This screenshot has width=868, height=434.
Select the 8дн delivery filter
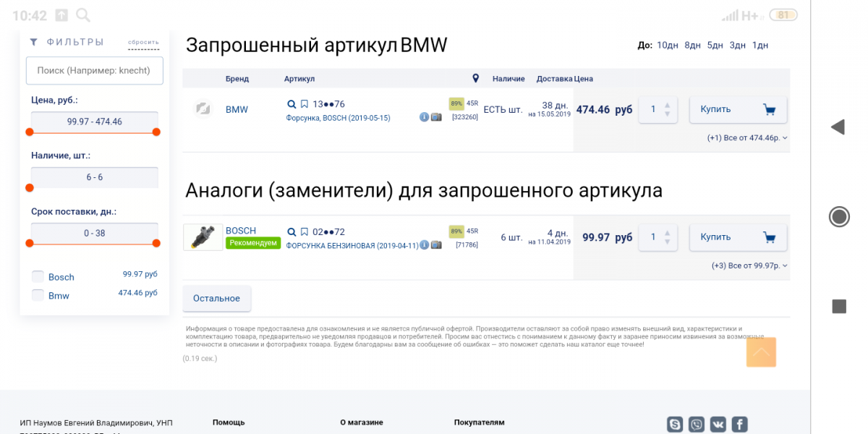(692, 45)
